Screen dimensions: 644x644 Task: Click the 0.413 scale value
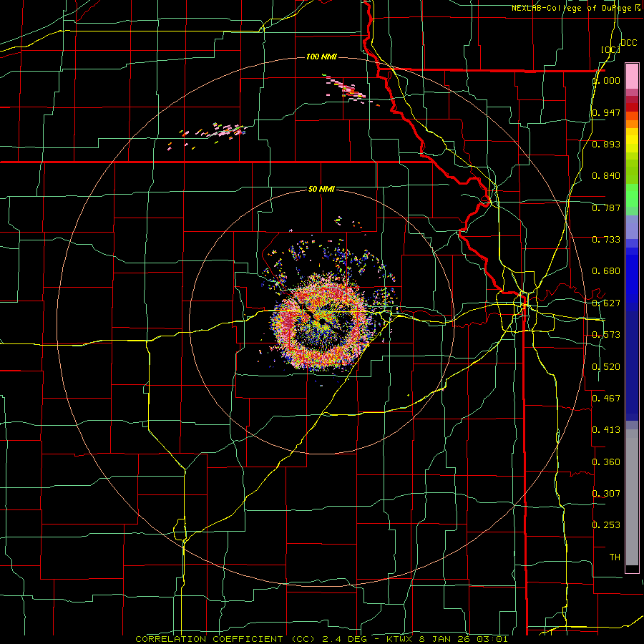pyautogui.click(x=606, y=430)
